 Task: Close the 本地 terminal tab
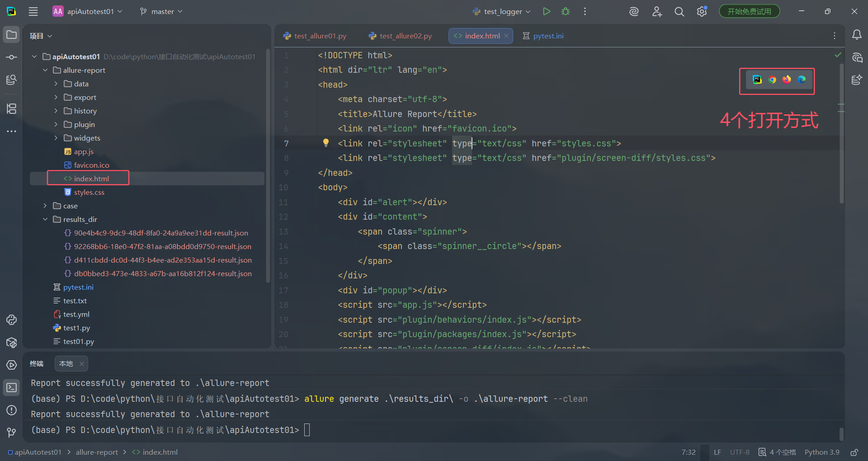pyautogui.click(x=82, y=364)
